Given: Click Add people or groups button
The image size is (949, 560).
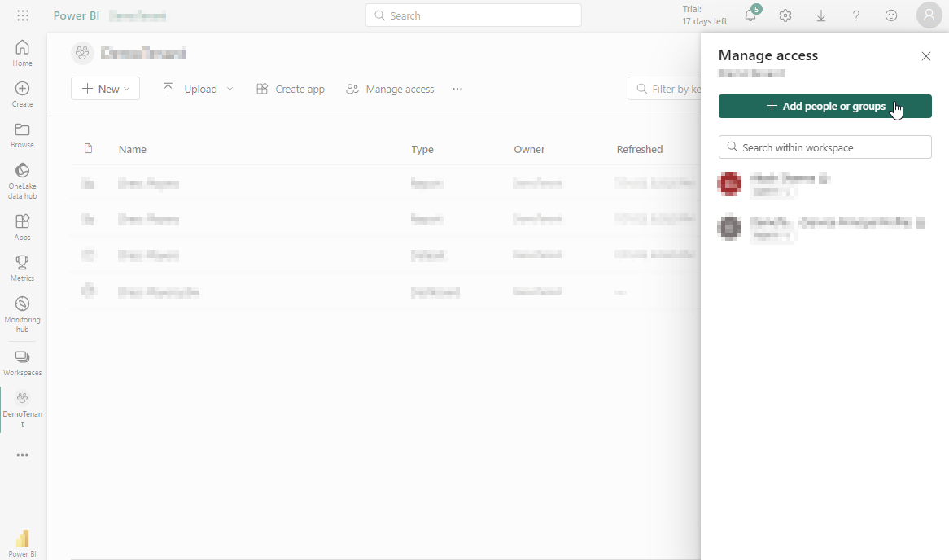Looking at the screenshot, I should [825, 106].
